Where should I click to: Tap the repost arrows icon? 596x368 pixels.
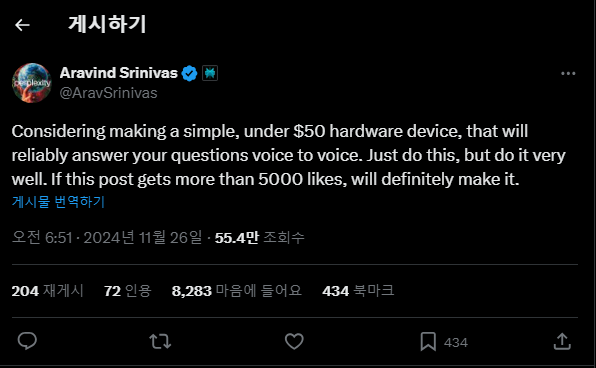click(160, 341)
